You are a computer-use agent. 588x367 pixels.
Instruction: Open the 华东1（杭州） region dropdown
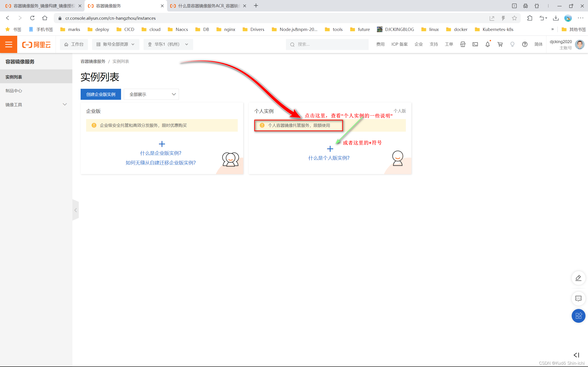pos(168,44)
